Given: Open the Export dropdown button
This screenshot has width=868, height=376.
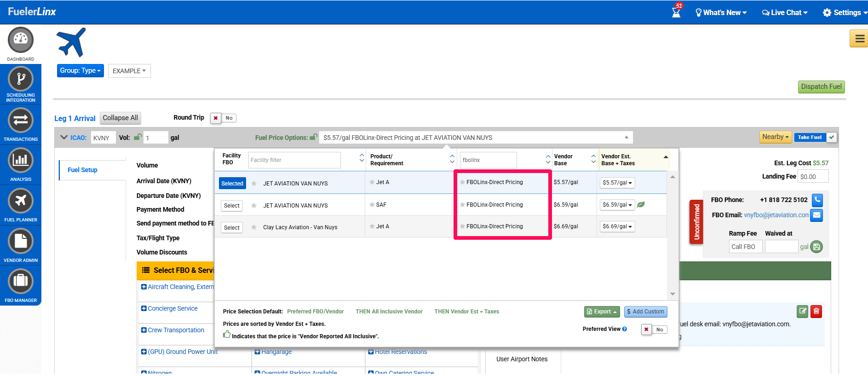Looking at the screenshot, I should point(602,312).
